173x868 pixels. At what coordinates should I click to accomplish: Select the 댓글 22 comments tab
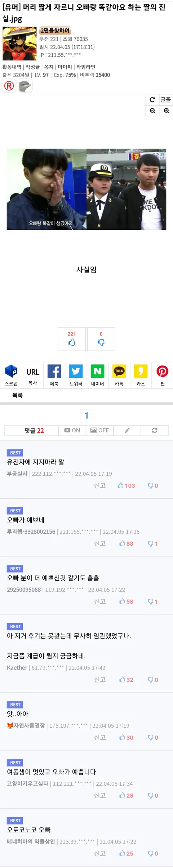click(x=34, y=430)
